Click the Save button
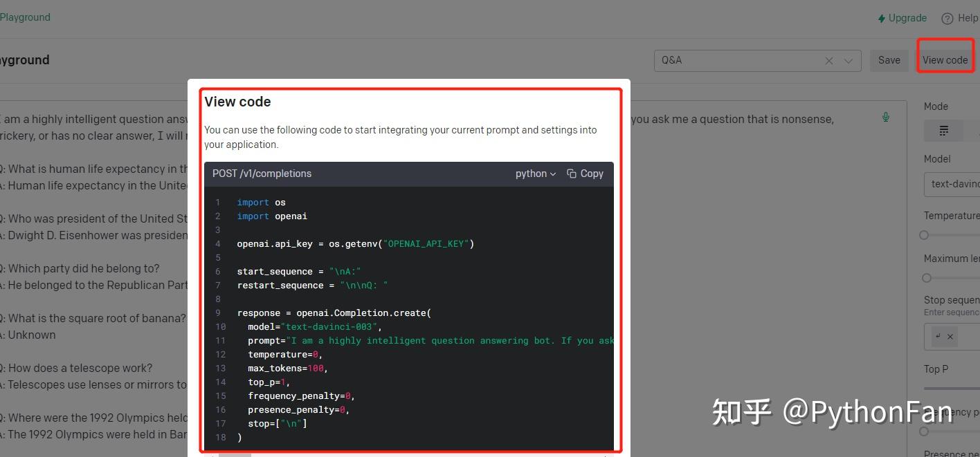 (889, 60)
